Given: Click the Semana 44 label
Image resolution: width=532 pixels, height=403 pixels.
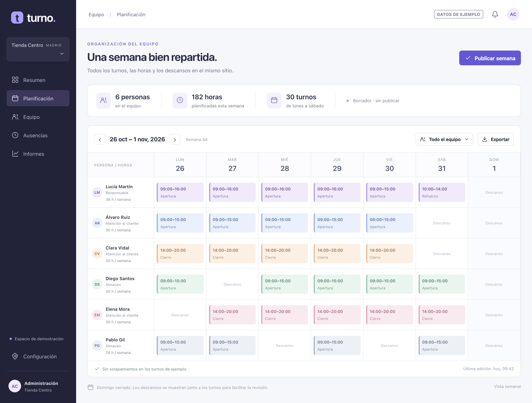Looking at the screenshot, I should point(197,140).
